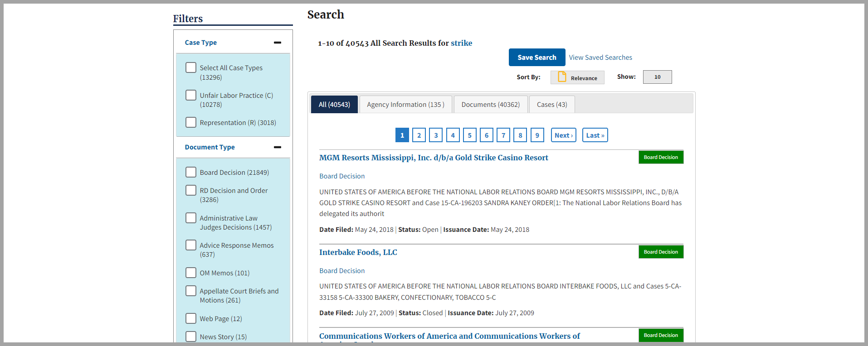
Task: Click the Document Type heading
Action: click(210, 147)
